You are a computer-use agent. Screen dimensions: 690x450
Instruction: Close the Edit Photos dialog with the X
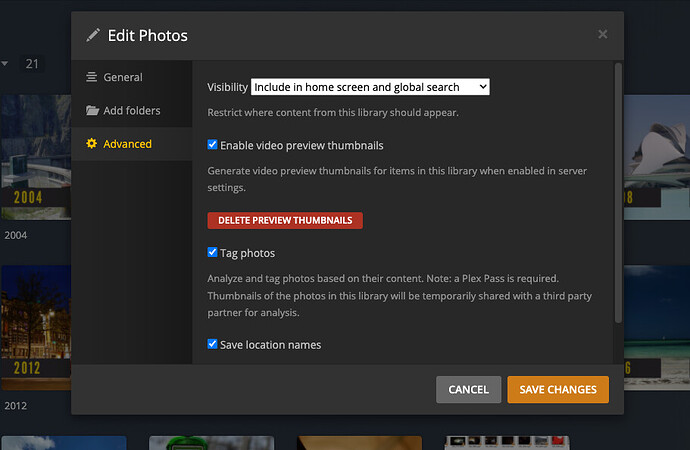click(602, 35)
